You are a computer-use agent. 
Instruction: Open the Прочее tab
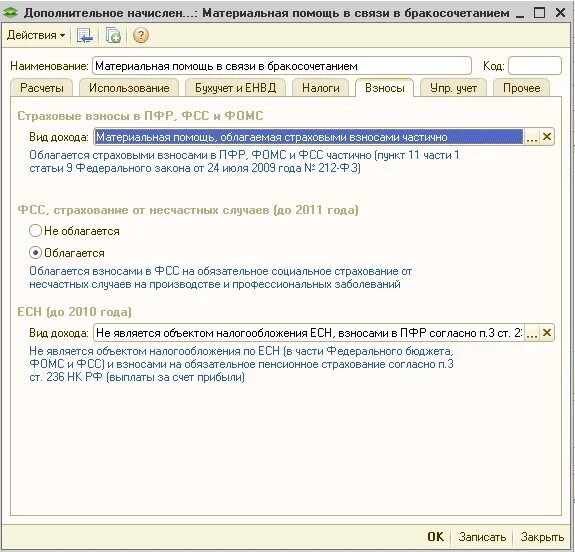521,88
